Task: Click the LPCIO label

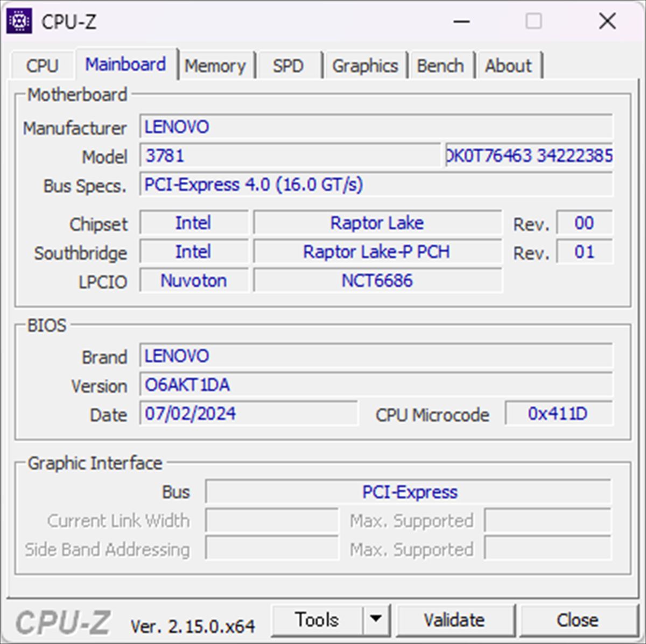Action: click(103, 282)
